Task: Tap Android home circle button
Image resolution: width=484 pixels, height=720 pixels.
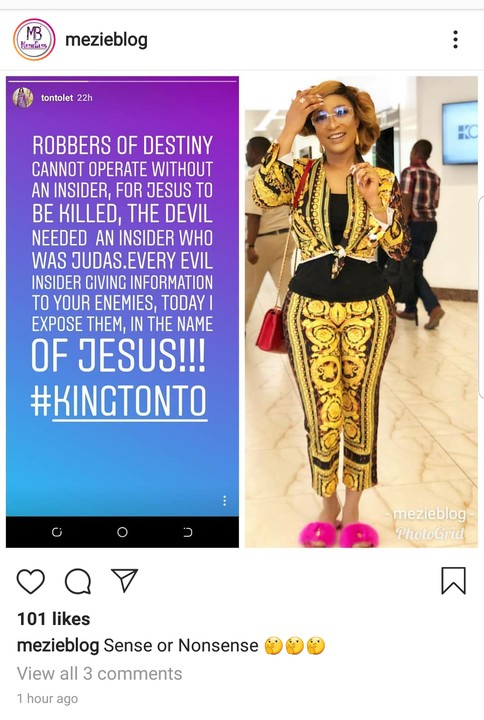Action: click(x=122, y=532)
